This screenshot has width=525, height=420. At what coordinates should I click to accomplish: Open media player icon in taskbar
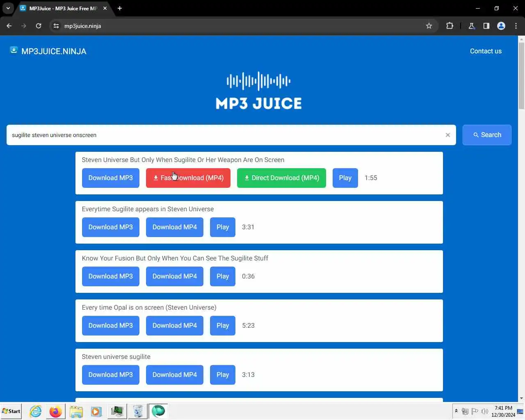click(x=96, y=411)
